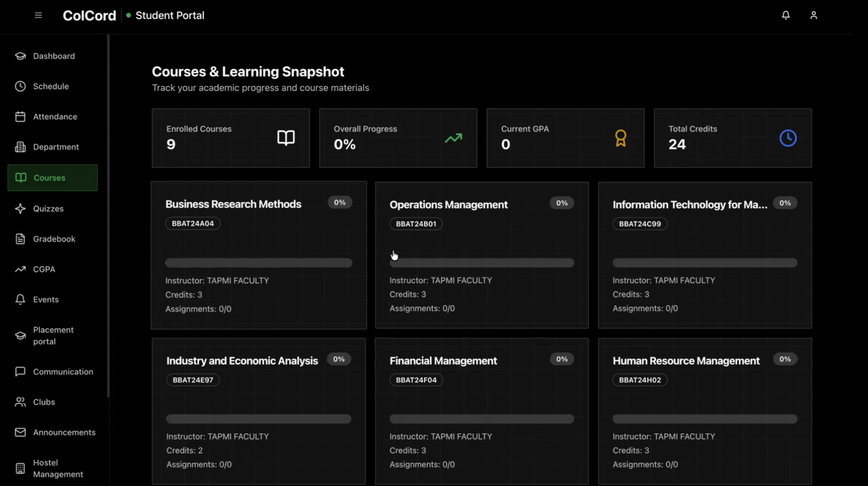Open the user profile icon

coord(814,15)
